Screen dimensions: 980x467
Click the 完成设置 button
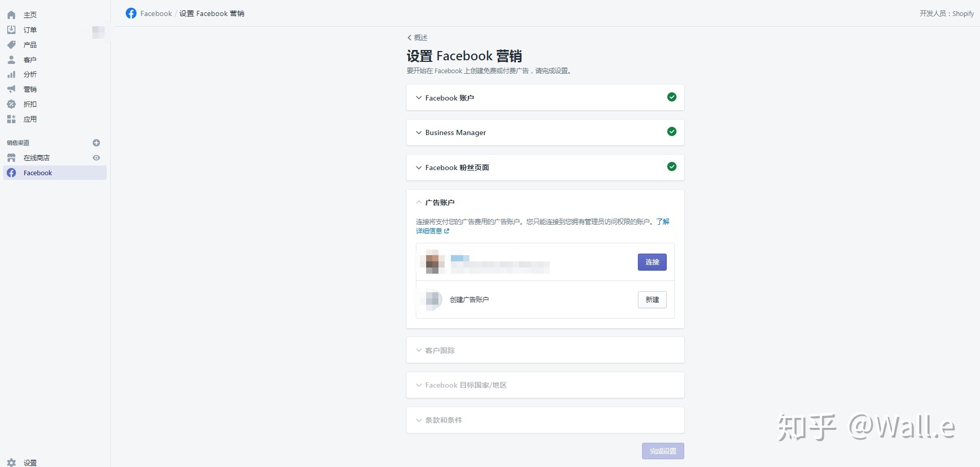[663, 451]
